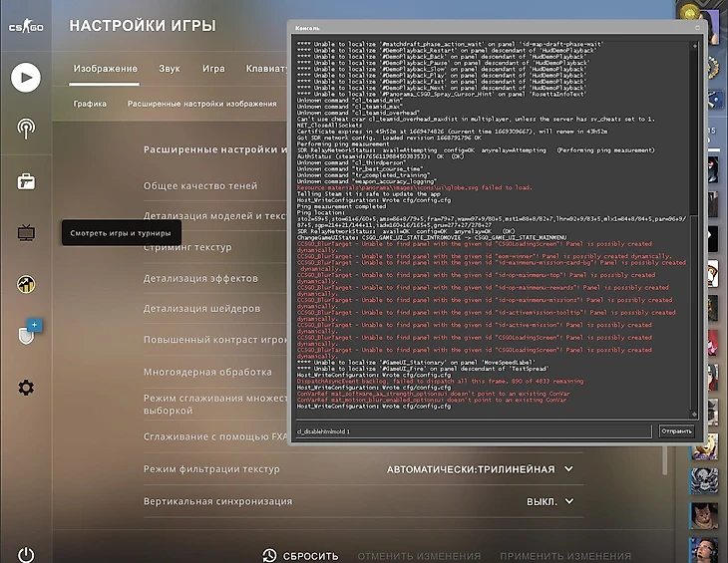Switch to the Звук settings tab

pos(170,69)
